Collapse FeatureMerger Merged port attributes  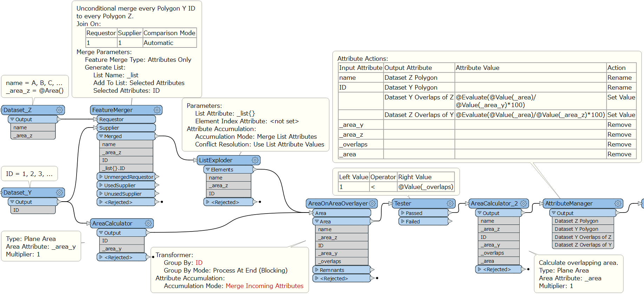click(x=101, y=136)
